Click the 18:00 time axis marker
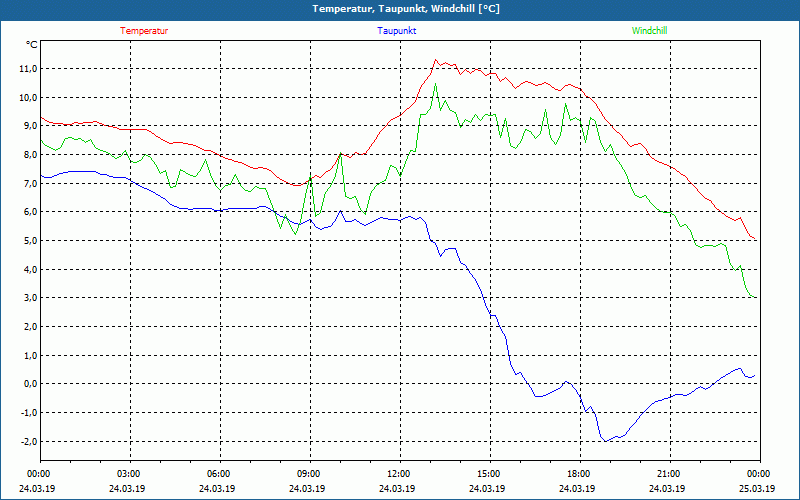The height and width of the screenshot is (500, 800). click(579, 474)
